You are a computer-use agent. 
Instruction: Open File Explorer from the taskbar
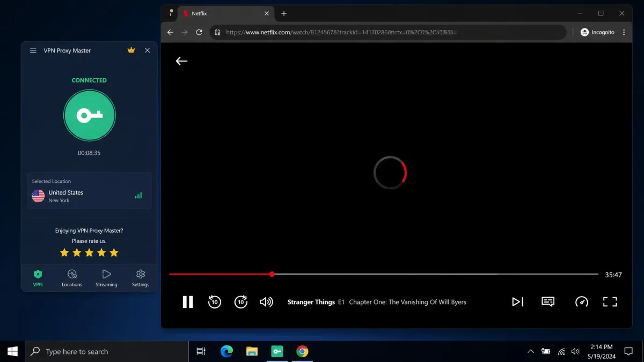[x=252, y=351]
